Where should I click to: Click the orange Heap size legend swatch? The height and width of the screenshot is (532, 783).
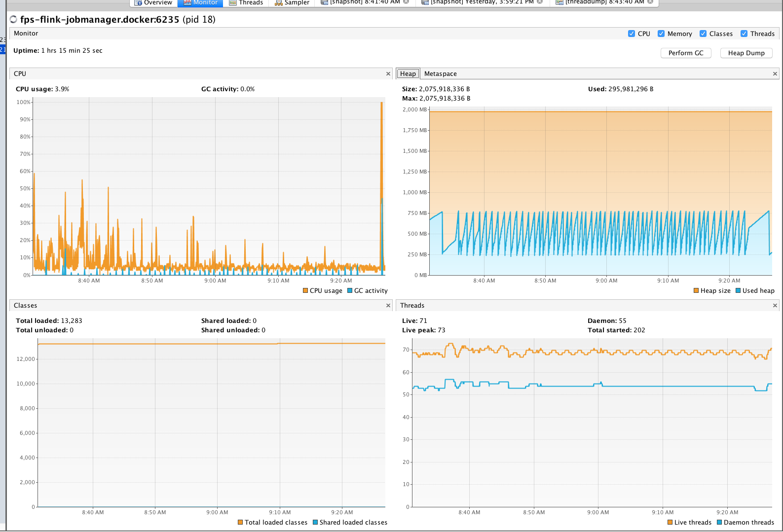[x=696, y=291]
